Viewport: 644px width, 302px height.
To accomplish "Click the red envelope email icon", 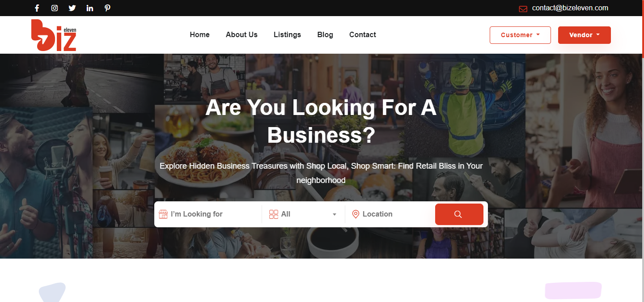I will coord(523,9).
